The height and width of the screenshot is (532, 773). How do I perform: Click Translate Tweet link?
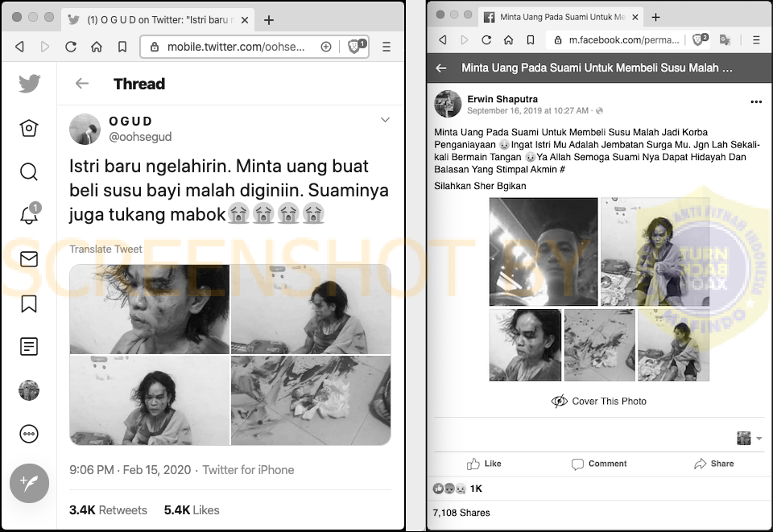105,249
